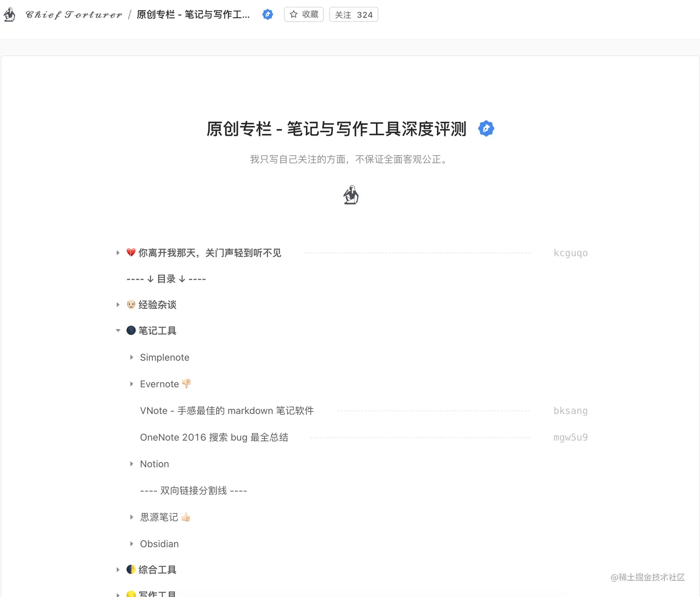Expand the 思源笔记 item arrow
The image size is (700, 597).
point(131,517)
